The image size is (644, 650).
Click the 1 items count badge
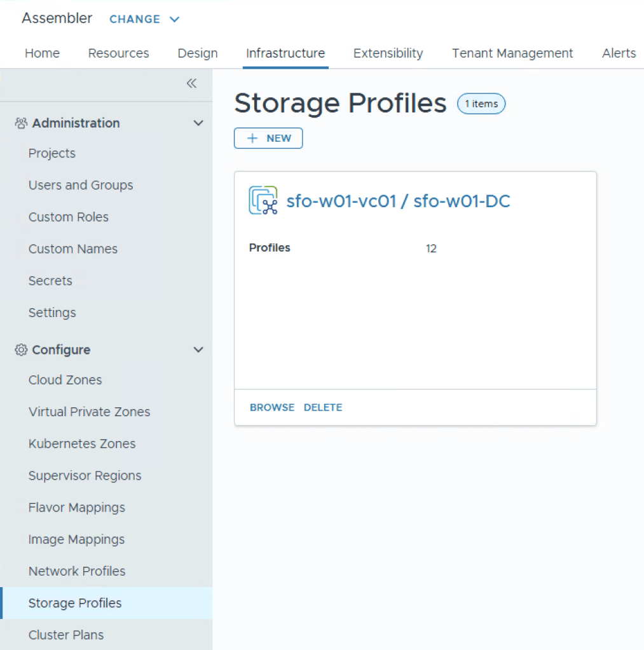(481, 104)
